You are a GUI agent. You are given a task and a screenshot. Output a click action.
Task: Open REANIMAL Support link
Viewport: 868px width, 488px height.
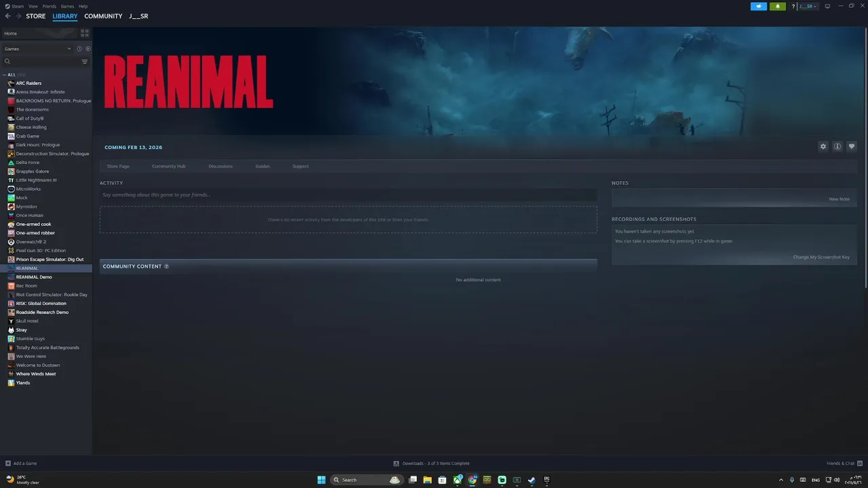point(300,166)
